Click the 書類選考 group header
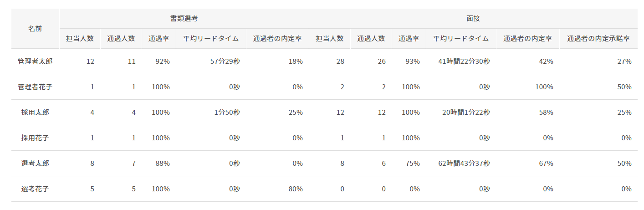 [184, 19]
